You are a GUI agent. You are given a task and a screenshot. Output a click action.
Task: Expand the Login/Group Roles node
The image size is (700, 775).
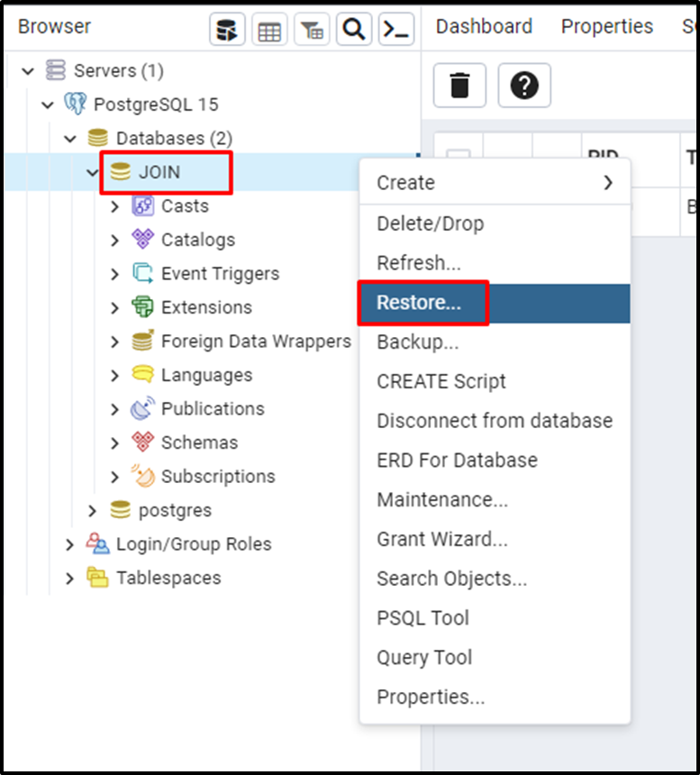click(x=68, y=544)
